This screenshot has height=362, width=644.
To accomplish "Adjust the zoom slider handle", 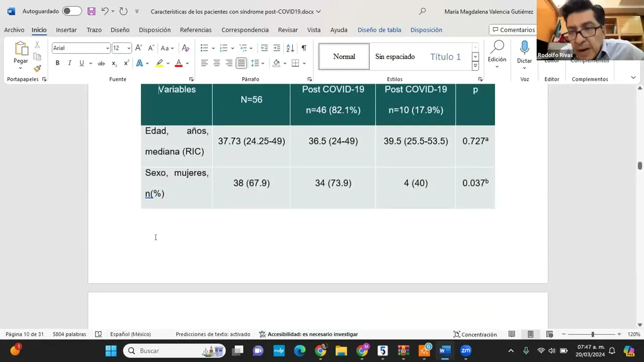I will (593, 334).
